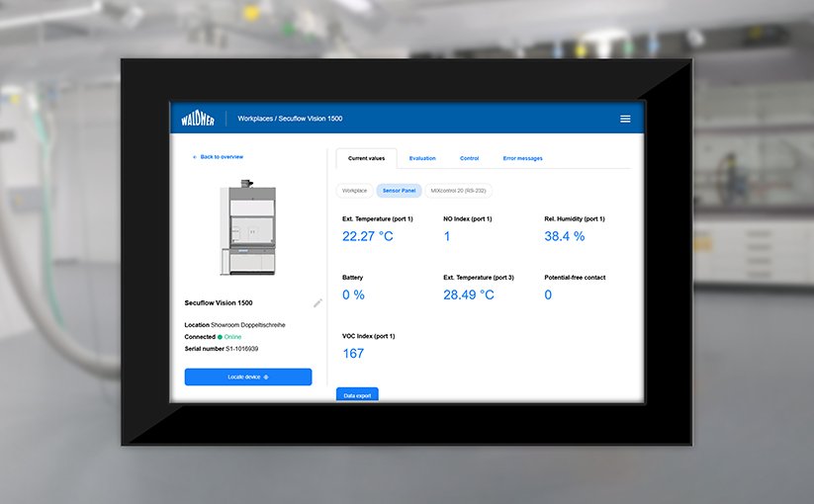Click the Data export button
The image size is (814, 504).
[357, 394]
